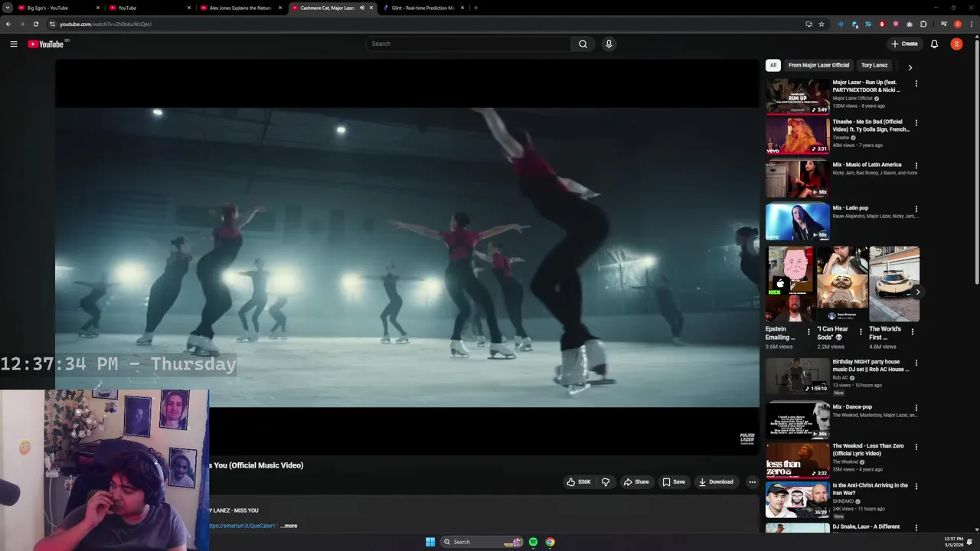
Task: Open less than zero lyric video thumbnail
Action: coord(797,459)
